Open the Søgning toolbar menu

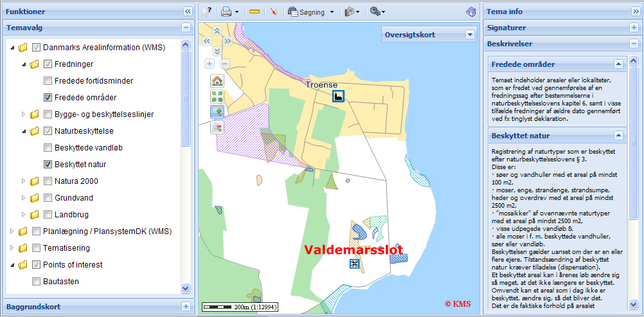[312, 12]
